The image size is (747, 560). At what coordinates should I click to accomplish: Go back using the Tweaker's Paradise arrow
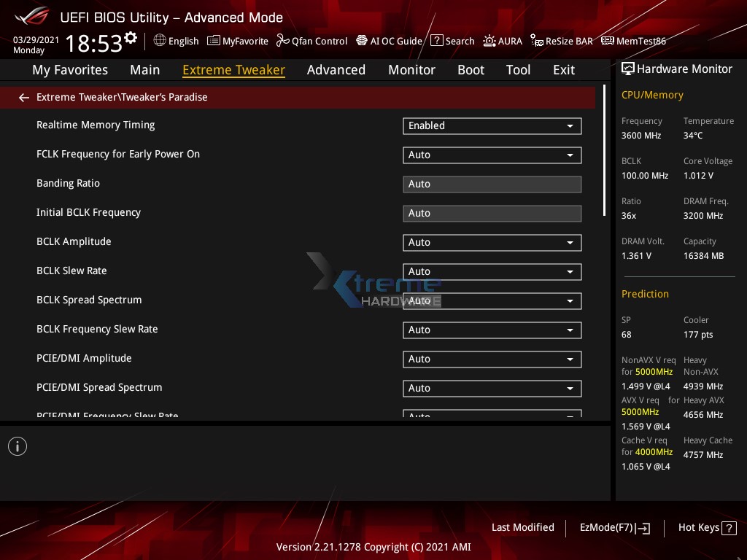point(23,97)
